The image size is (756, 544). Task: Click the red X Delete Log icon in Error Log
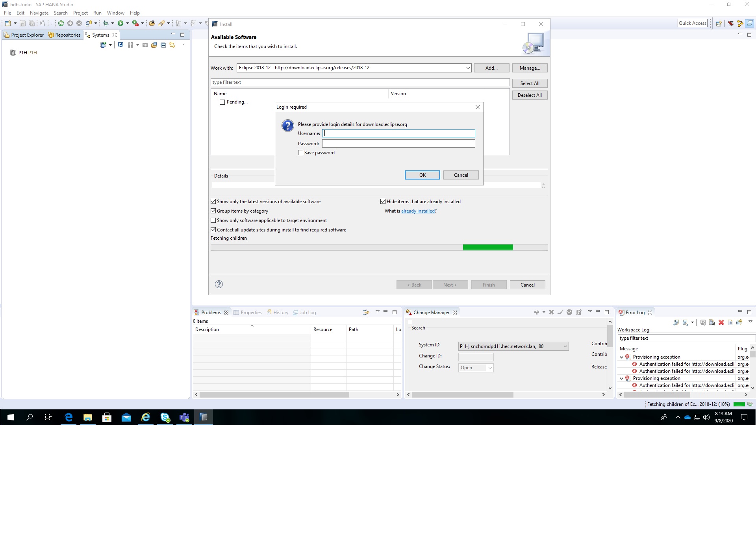tap(721, 322)
